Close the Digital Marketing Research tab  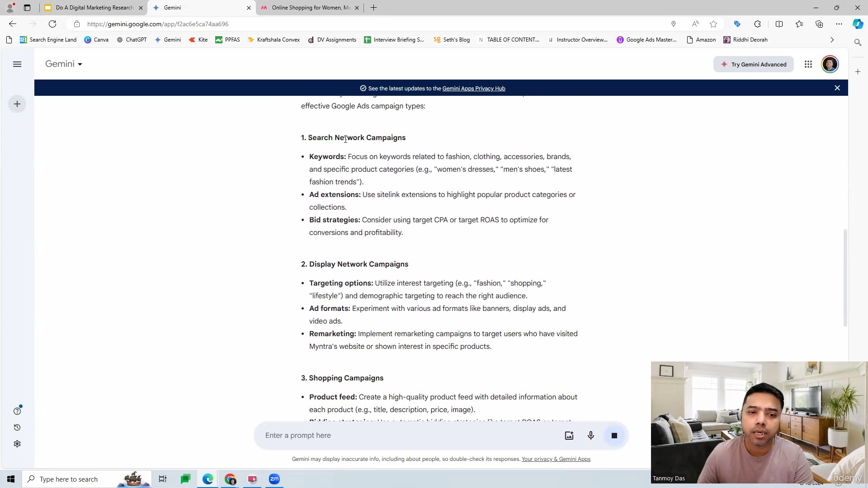pyautogui.click(x=141, y=8)
